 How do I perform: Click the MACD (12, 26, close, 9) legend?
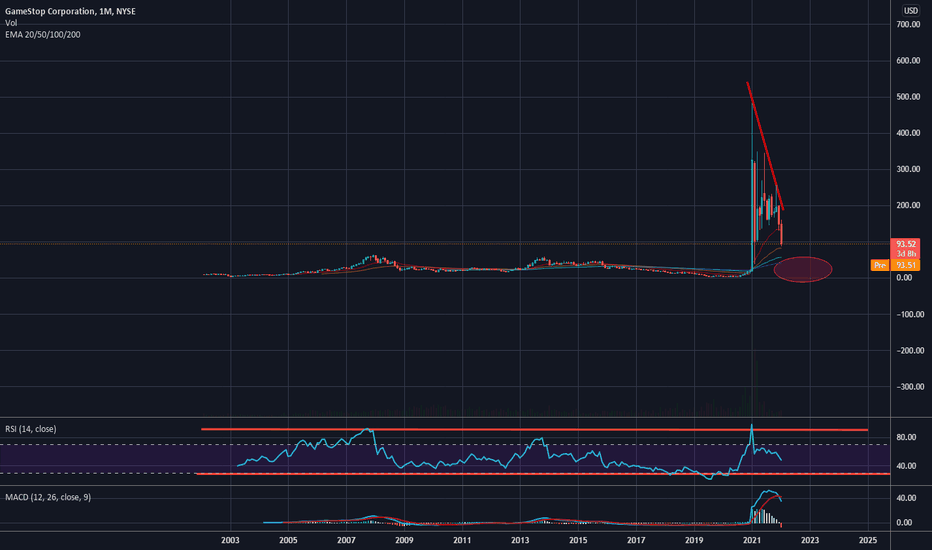pos(48,498)
